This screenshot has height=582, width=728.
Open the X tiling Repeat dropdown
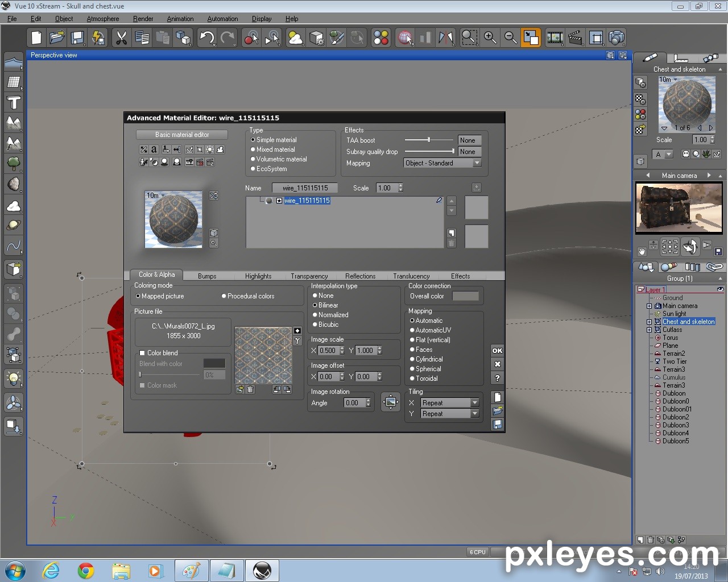coord(450,403)
